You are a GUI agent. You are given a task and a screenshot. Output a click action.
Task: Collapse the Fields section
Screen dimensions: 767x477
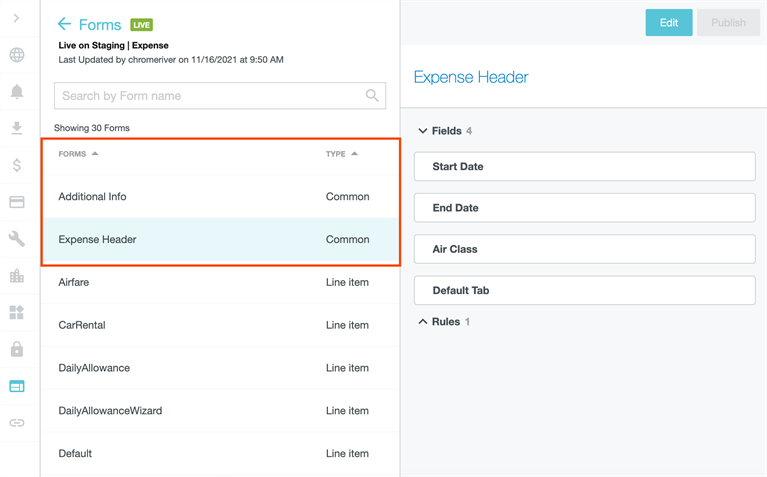[x=423, y=131]
